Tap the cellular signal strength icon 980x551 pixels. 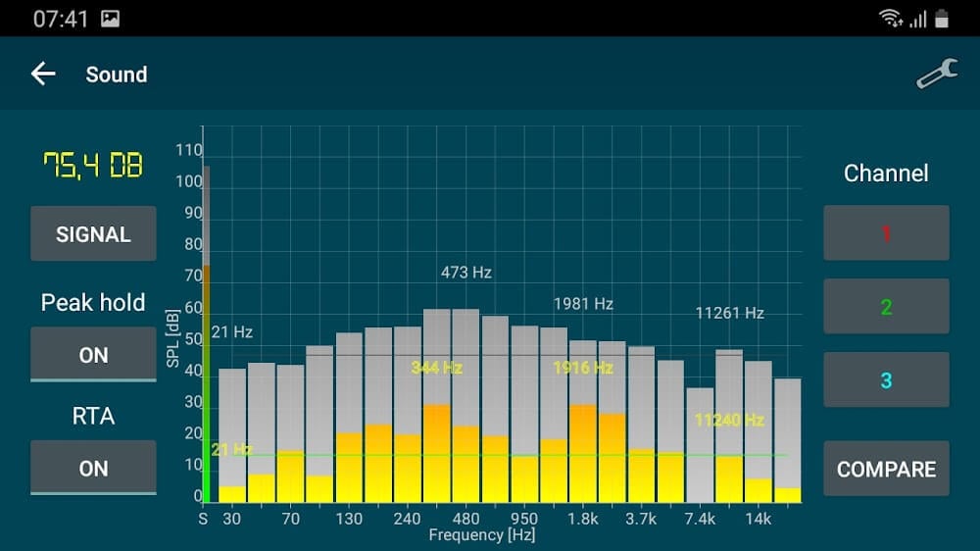point(917,19)
